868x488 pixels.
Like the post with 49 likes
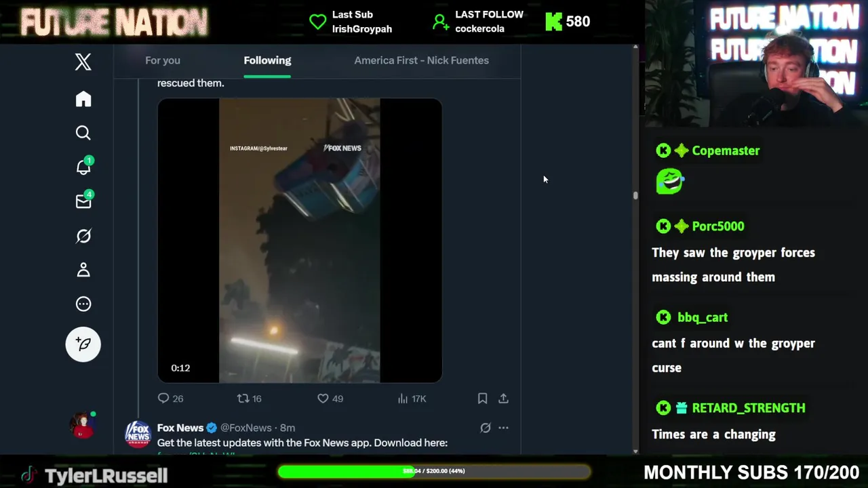pos(330,399)
